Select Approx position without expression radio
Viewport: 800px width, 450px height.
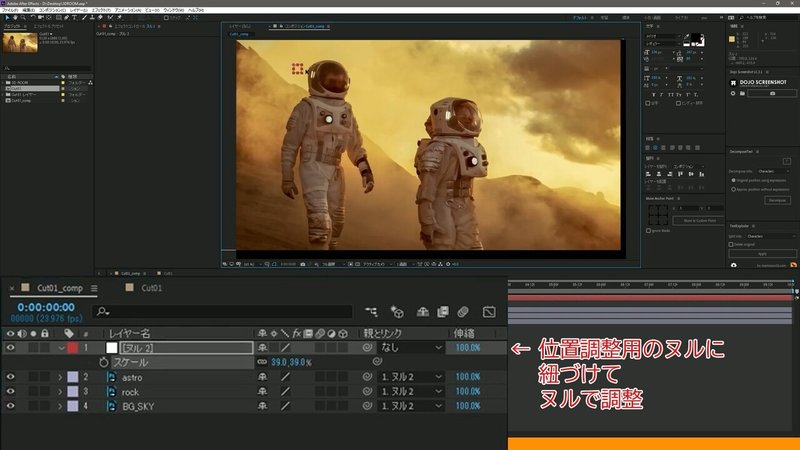click(x=734, y=189)
